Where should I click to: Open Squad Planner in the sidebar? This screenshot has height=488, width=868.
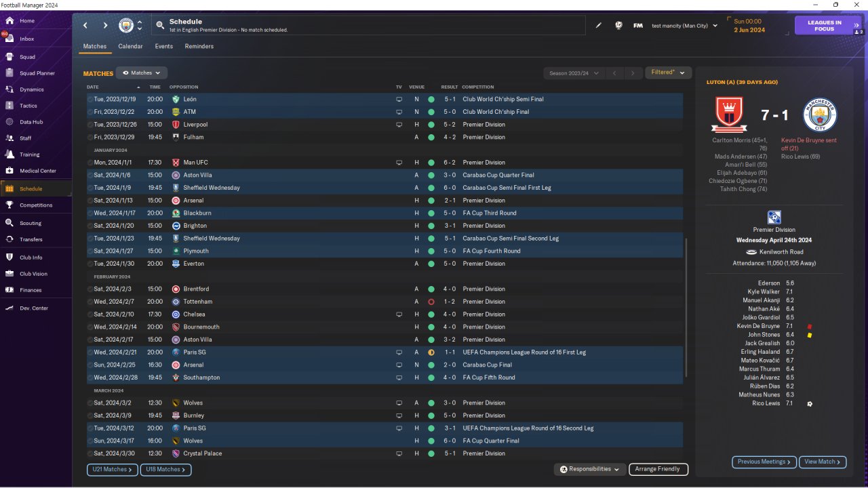pyautogui.click(x=36, y=73)
